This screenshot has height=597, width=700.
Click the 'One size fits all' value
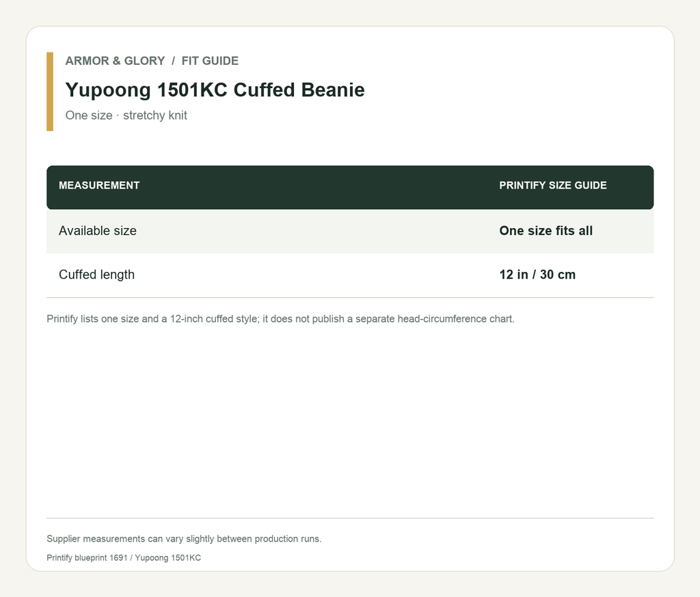(x=546, y=231)
